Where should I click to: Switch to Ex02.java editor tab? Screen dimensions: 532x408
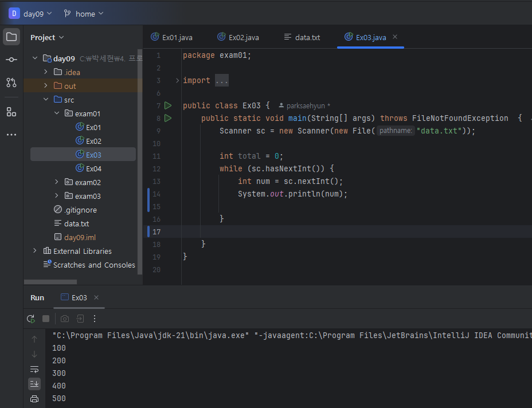pos(238,37)
